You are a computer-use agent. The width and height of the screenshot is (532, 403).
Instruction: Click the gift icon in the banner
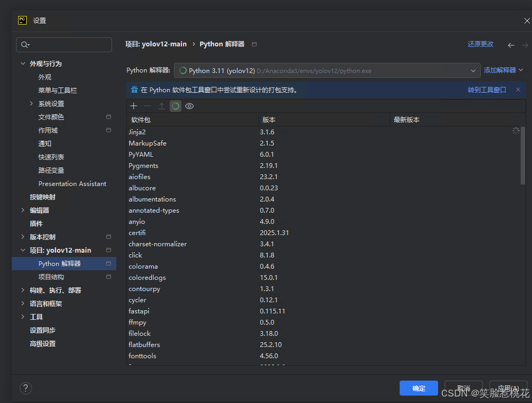click(134, 90)
